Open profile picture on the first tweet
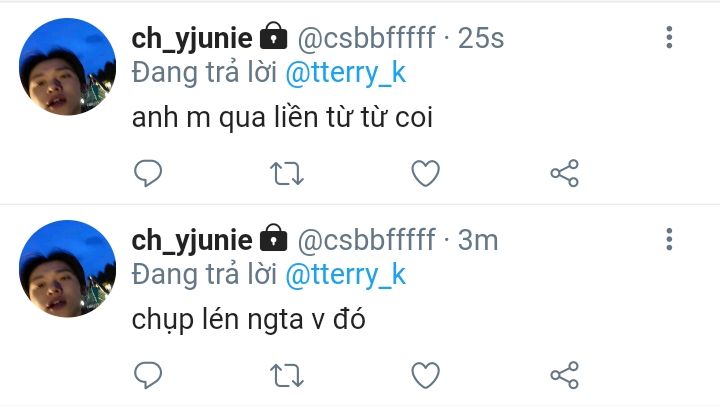The image size is (720, 406). tap(68, 68)
